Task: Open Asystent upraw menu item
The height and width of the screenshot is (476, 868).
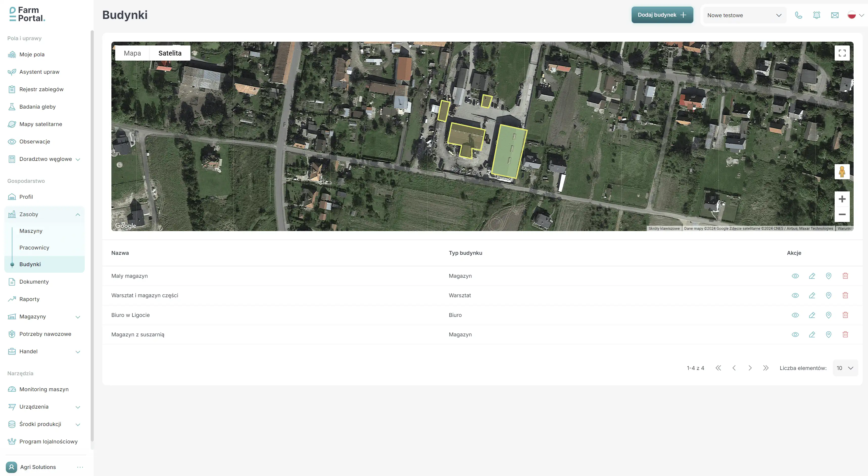Action: click(44, 72)
